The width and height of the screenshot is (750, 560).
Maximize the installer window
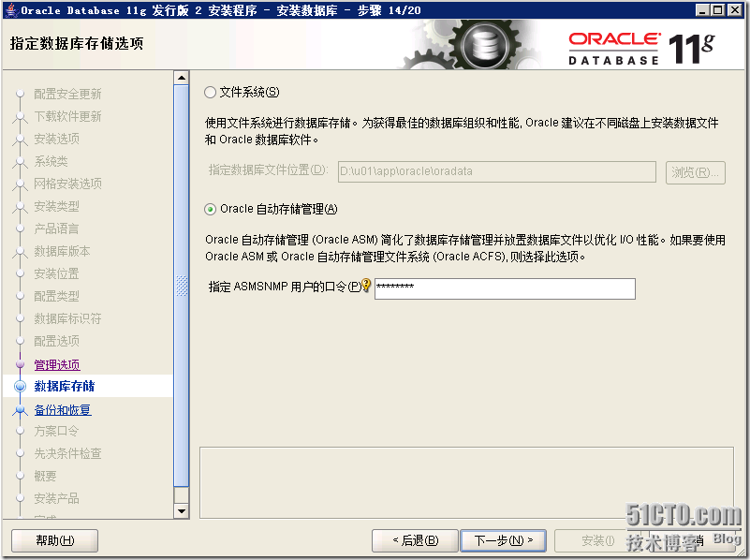pyautogui.click(x=718, y=10)
